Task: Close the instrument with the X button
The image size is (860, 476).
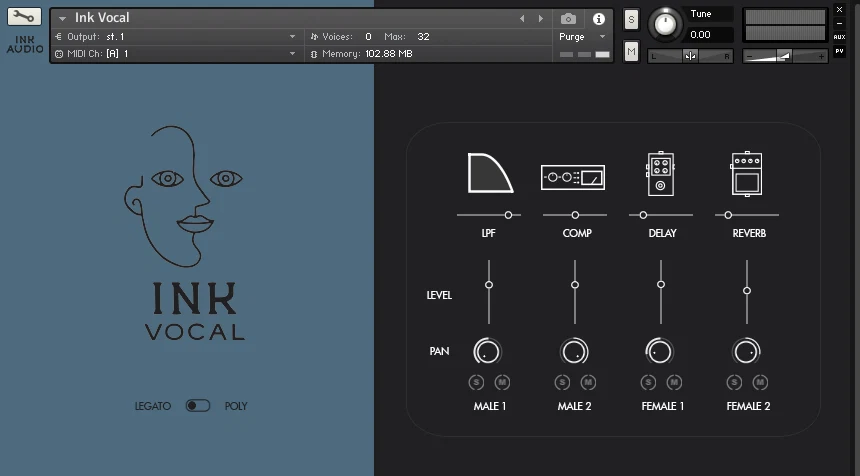Action: [839, 9]
